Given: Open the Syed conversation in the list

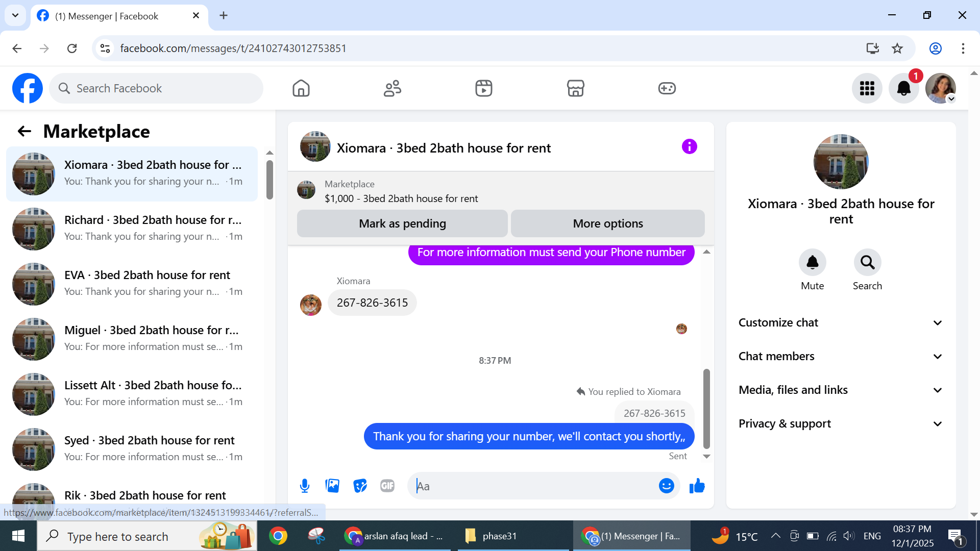Looking at the screenshot, I should [x=132, y=449].
